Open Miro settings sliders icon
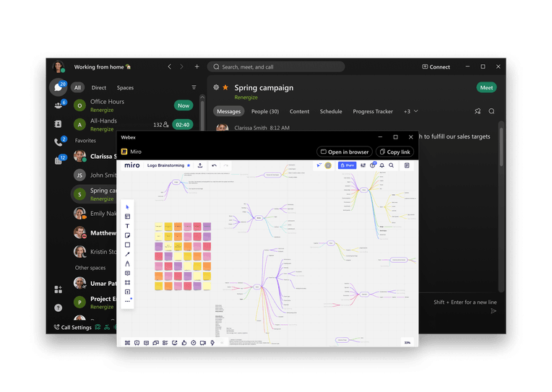This screenshot has height=392, width=552. (x=363, y=165)
